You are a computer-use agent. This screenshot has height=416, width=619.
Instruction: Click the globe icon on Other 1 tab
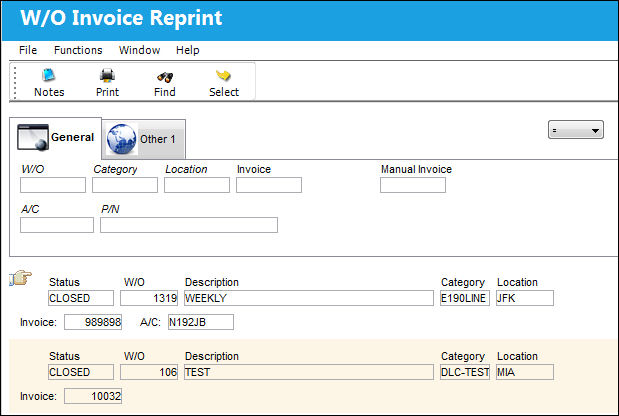pyautogui.click(x=122, y=139)
